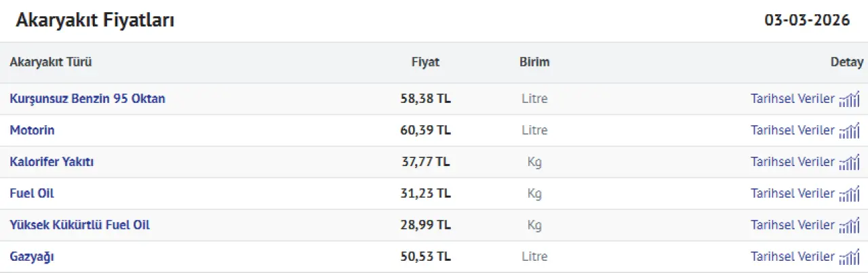The height and width of the screenshot is (273, 868).
Task: Click chart icon in Fuel Oil row
Action: [849, 194]
